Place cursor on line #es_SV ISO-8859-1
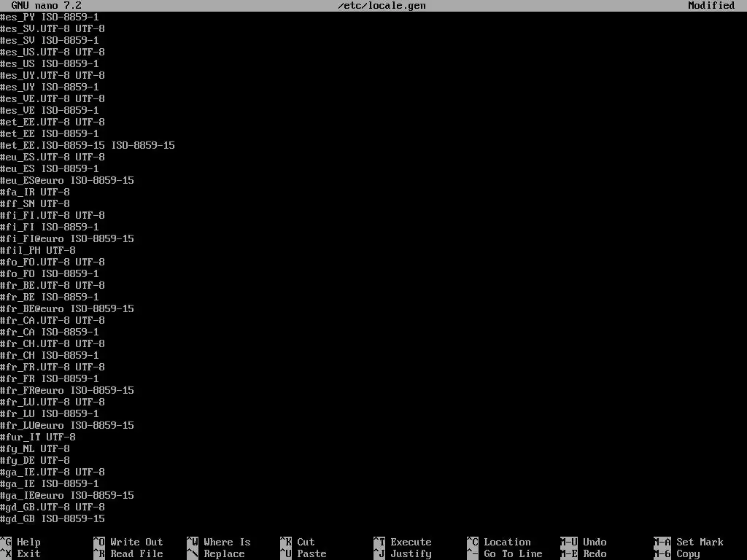The width and height of the screenshot is (747, 560). coord(50,41)
